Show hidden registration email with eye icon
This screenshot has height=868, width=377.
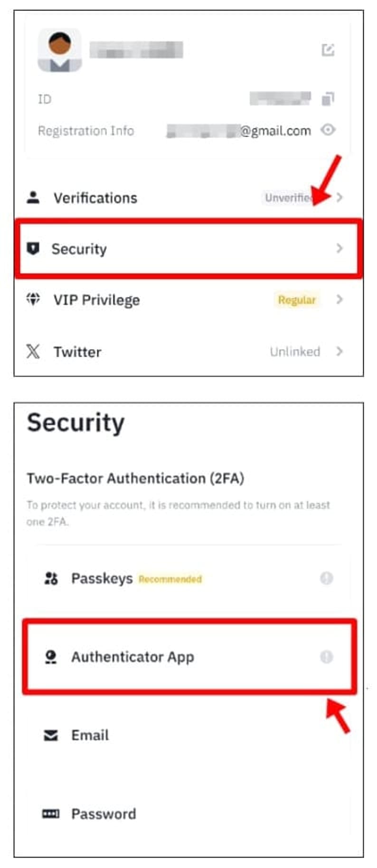click(x=328, y=129)
